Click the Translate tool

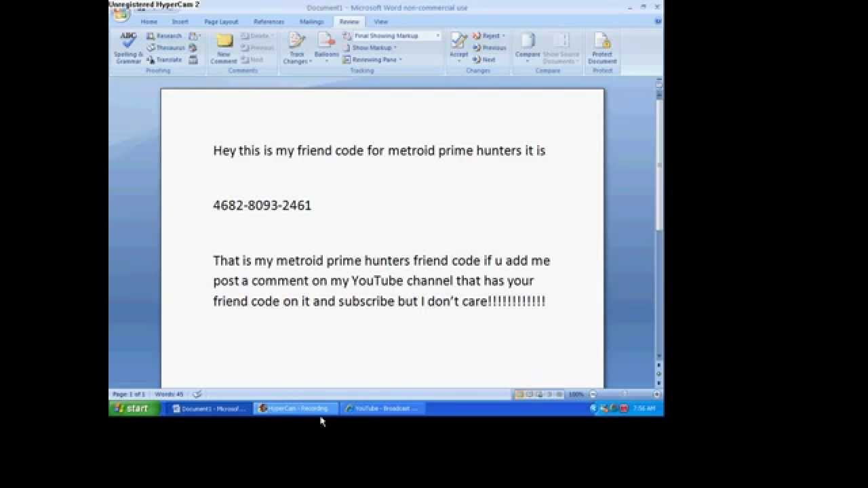(164, 60)
